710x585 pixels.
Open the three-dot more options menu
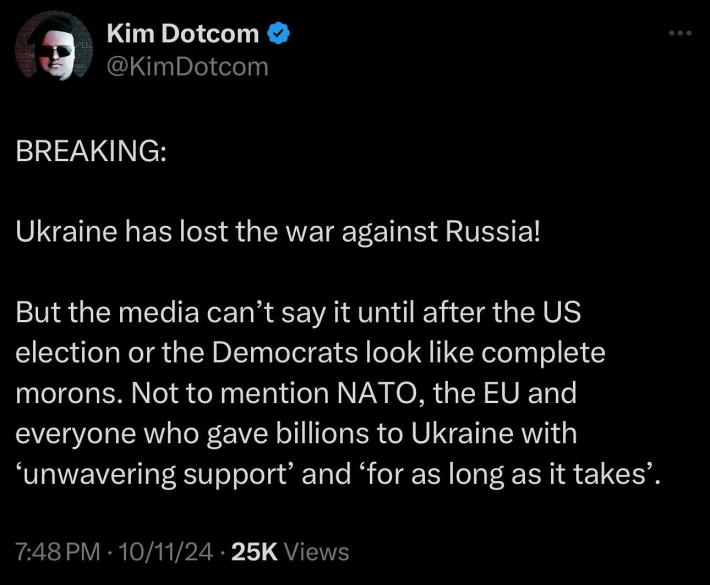(680, 33)
